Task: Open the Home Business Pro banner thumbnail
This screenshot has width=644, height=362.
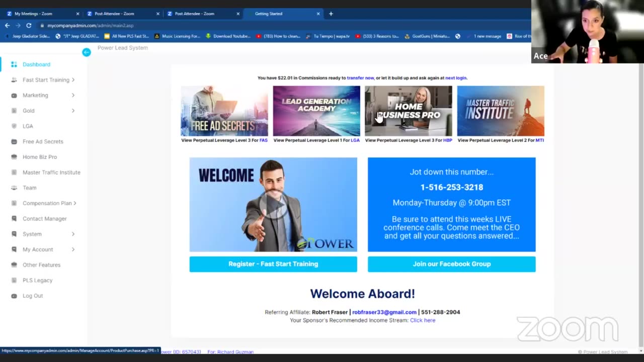Action: (x=409, y=111)
